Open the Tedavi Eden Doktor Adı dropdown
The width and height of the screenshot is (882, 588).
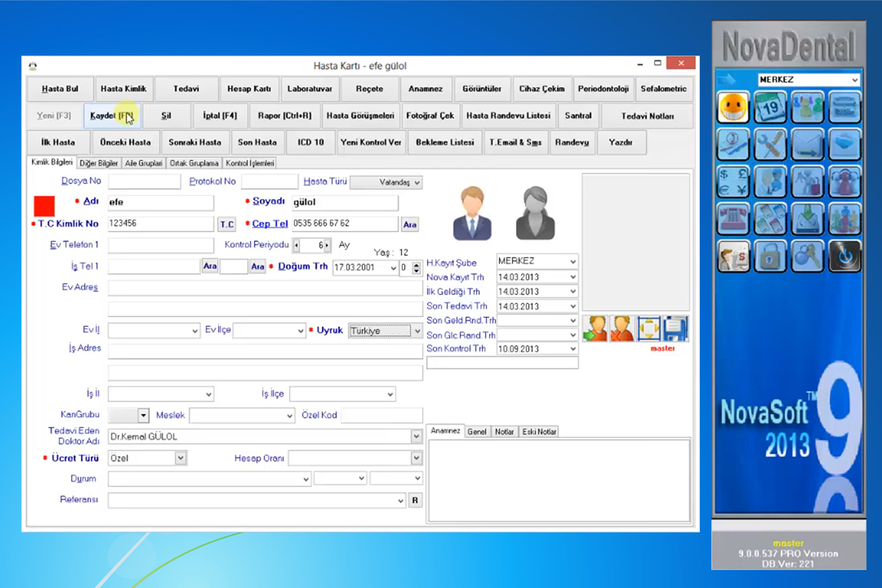coord(416,437)
